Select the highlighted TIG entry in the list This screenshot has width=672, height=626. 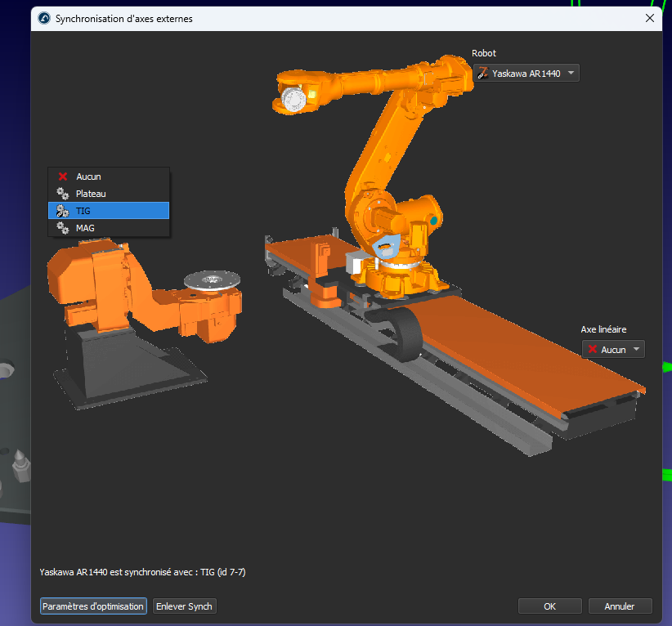(x=109, y=211)
